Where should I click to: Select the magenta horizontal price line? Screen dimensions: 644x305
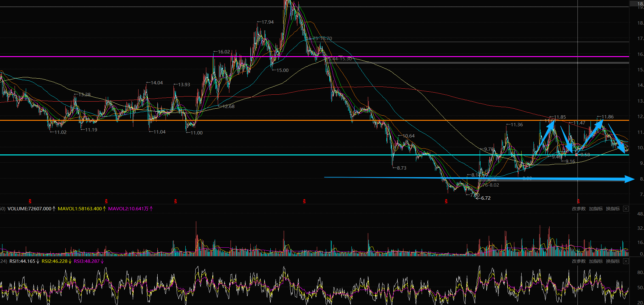pyautogui.click(x=314, y=56)
